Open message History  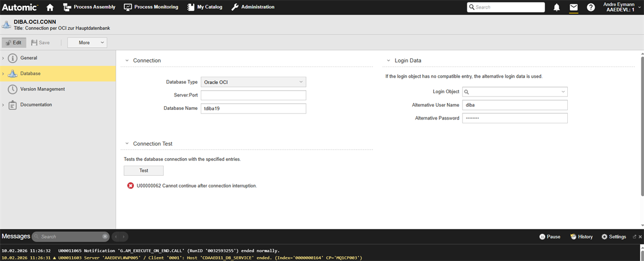(x=581, y=236)
